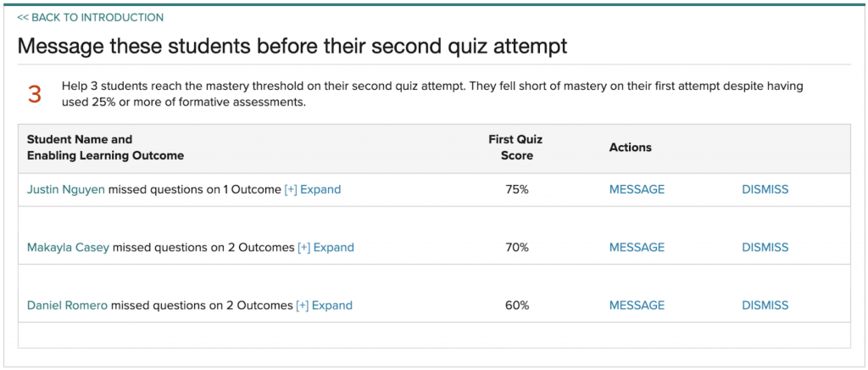868x370 pixels.
Task: Click Justin Nguyen's 75% quiz score
Action: pos(517,190)
